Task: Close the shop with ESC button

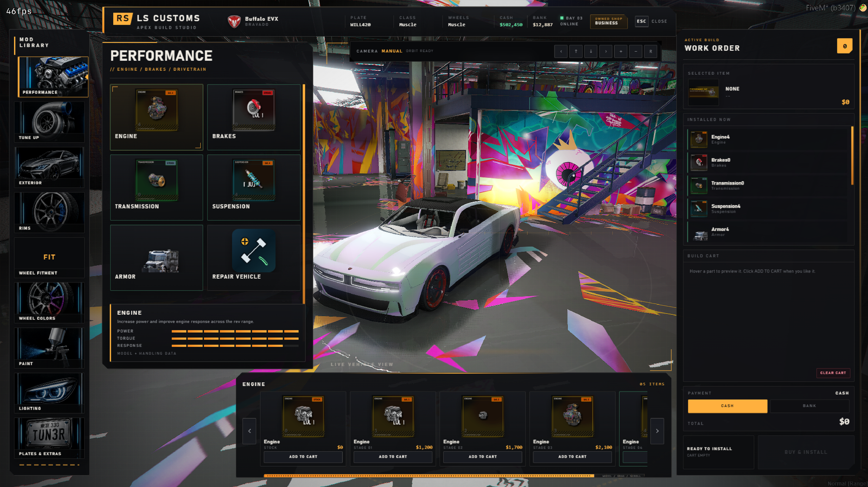Action: pos(641,21)
